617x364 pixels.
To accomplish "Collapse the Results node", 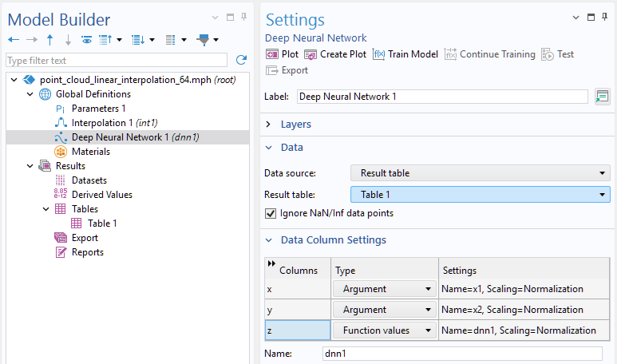I will [30, 166].
